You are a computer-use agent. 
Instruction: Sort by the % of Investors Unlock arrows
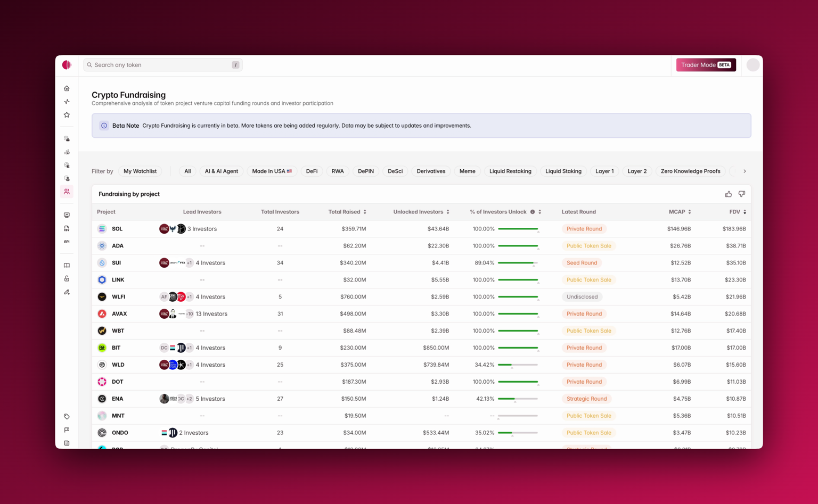pyautogui.click(x=540, y=212)
